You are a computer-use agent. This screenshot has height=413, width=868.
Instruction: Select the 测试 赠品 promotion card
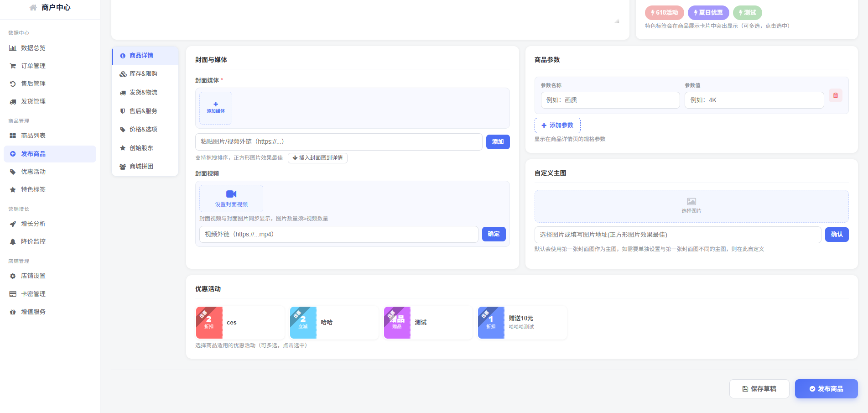pos(428,323)
